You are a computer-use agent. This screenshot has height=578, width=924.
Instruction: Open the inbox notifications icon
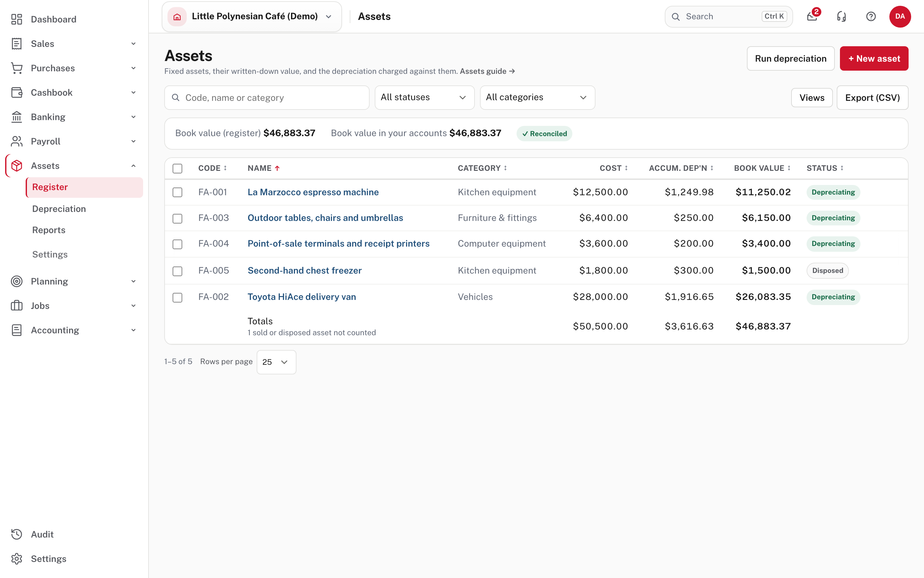(x=812, y=16)
